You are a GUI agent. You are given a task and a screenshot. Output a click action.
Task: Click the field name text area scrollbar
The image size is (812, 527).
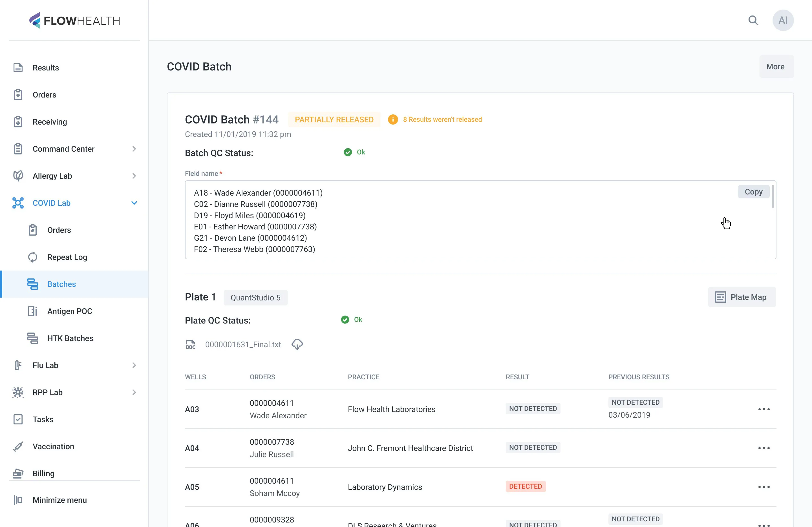pos(773,196)
